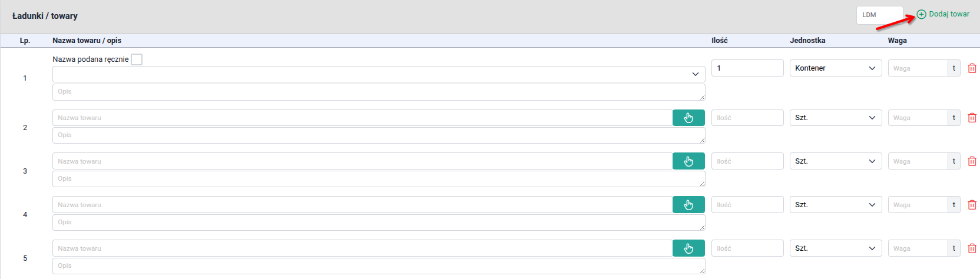Click the LDM input field
The width and height of the screenshot is (980, 279).
coord(879,15)
